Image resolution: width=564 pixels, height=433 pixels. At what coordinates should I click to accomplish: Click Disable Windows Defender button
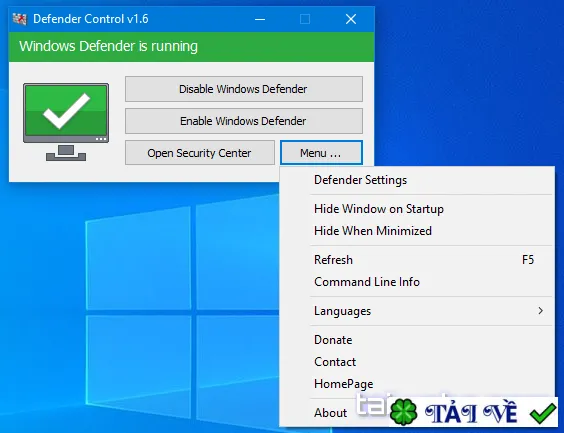[x=244, y=89]
